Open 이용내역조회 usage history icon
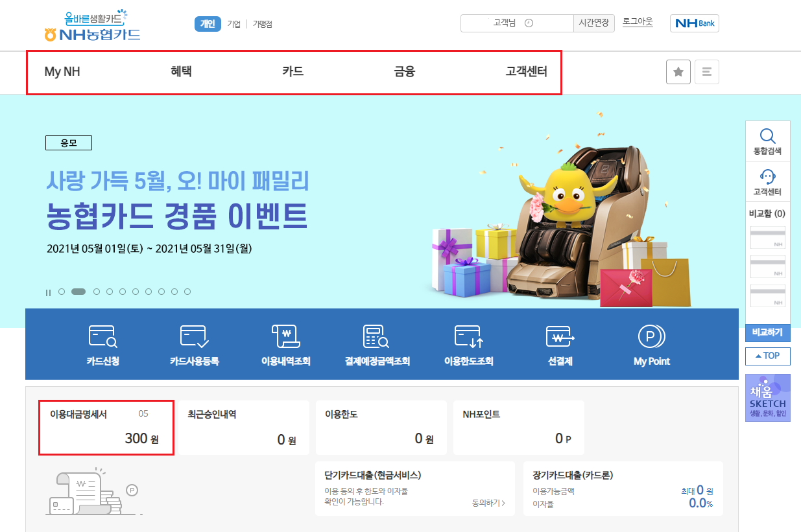Image resolution: width=801 pixels, height=532 pixels. [285, 345]
